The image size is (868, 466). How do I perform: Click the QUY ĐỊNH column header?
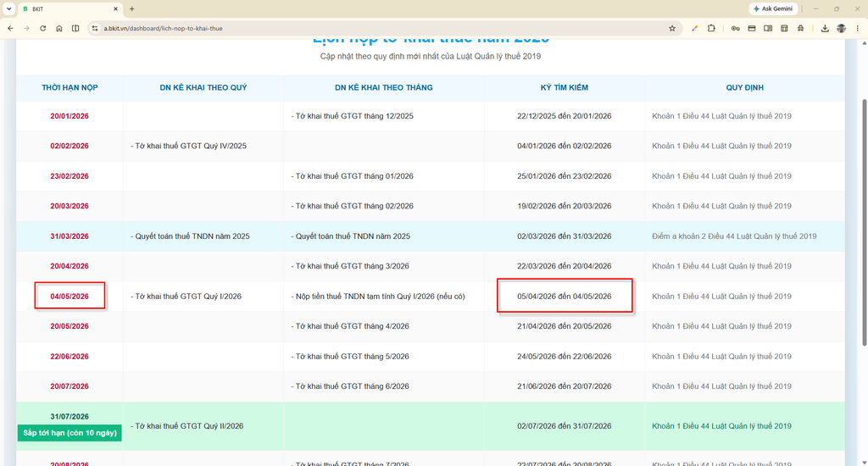click(x=744, y=87)
